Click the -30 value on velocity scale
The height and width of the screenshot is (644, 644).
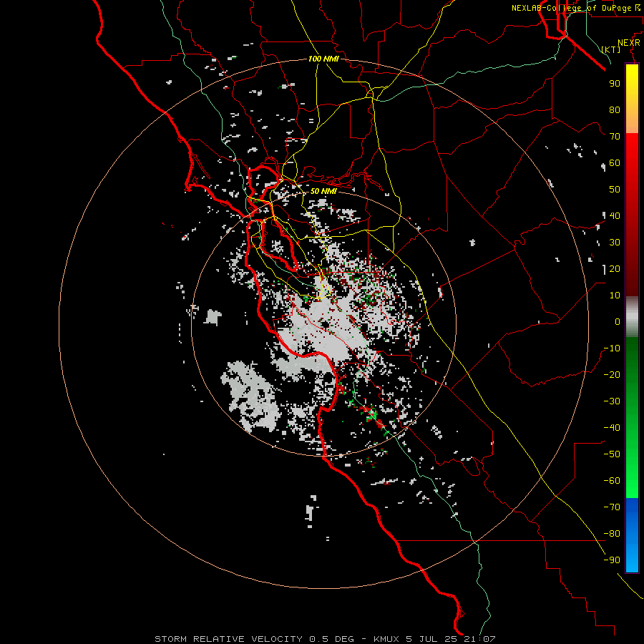(x=612, y=401)
